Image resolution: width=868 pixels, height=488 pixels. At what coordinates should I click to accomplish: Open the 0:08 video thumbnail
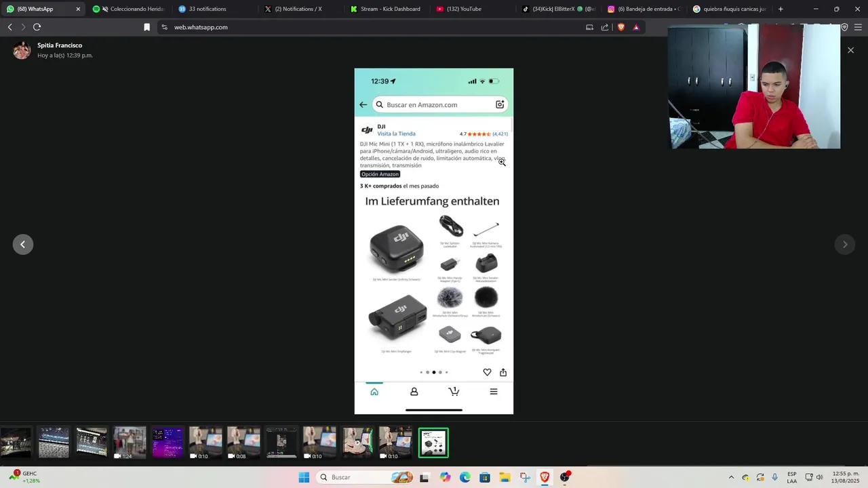click(243, 443)
